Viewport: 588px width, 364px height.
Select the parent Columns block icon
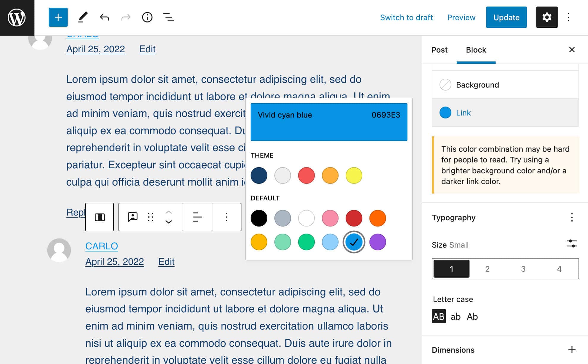(x=99, y=217)
